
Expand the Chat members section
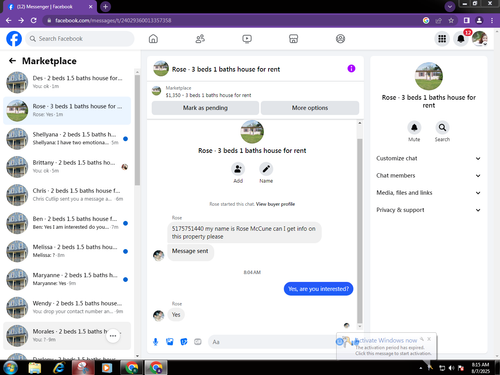pos(429,176)
